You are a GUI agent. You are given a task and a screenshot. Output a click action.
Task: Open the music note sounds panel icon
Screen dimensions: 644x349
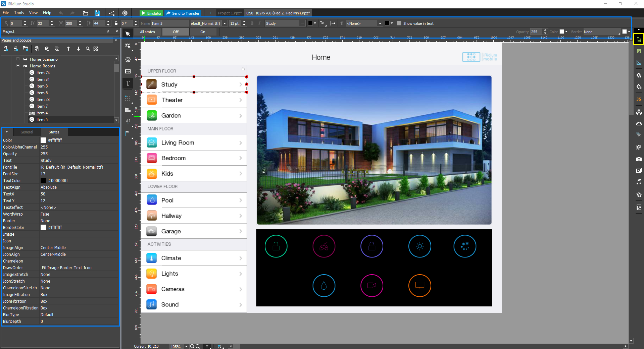tap(639, 182)
